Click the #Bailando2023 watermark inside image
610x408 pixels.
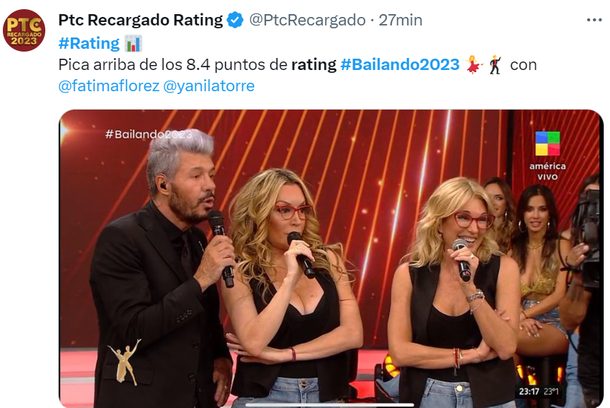(x=149, y=135)
